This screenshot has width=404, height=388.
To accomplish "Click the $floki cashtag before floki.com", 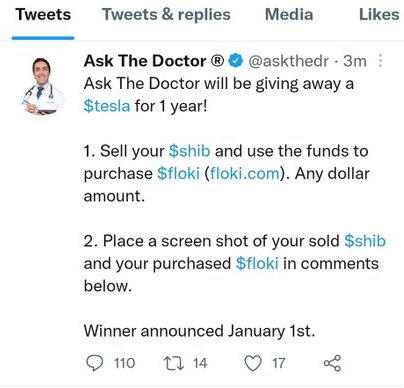I will (178, 174).
